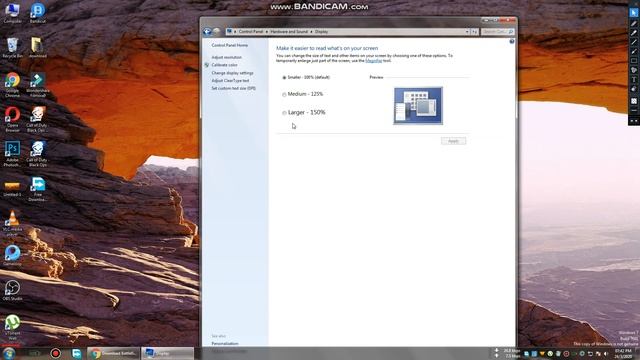The height and width of the screenshot is (360, 640).
Task: Open the Magnifier tool link
Action: [x=373, y=61]
